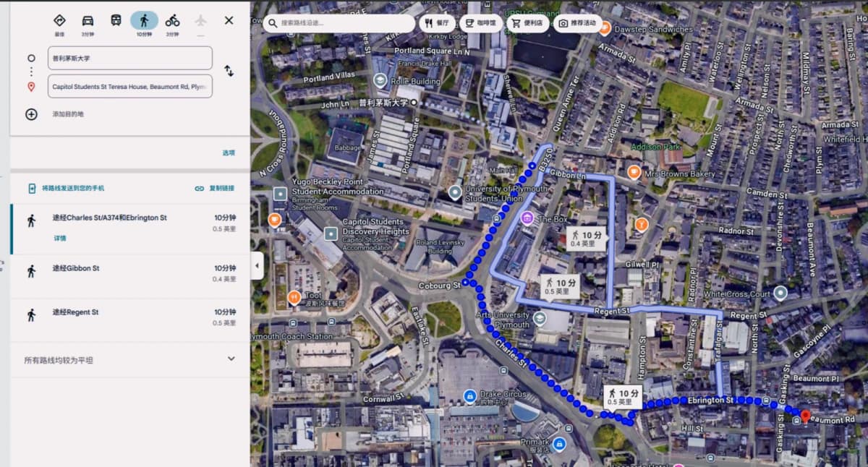This screenshot has width=868, height=467.
Task: Open 详情 for the Charles St route
Action: [x=59, y=238]
